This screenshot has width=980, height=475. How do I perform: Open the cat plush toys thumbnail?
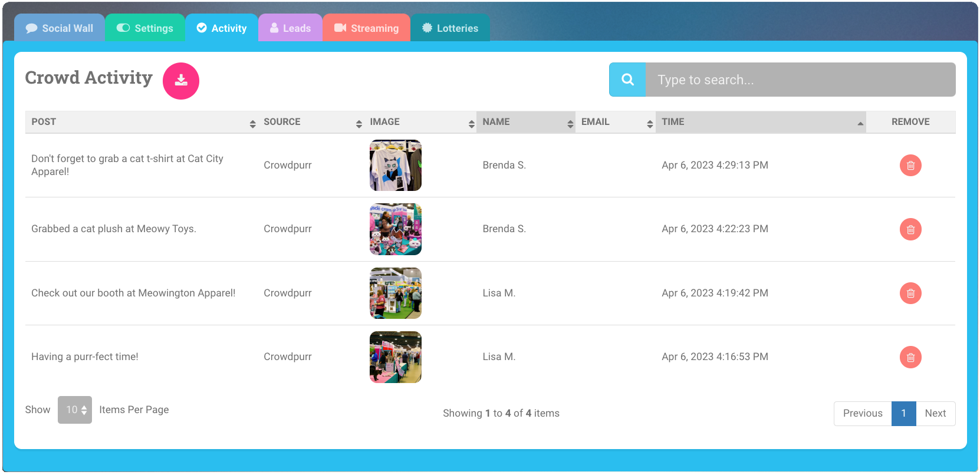point(396,229)
